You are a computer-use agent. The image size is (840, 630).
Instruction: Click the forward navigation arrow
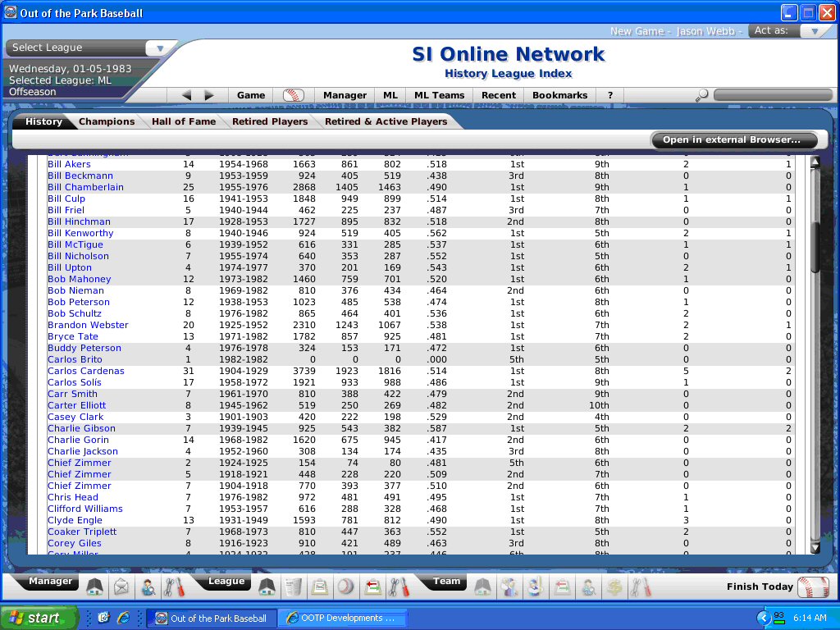[209, 95]
